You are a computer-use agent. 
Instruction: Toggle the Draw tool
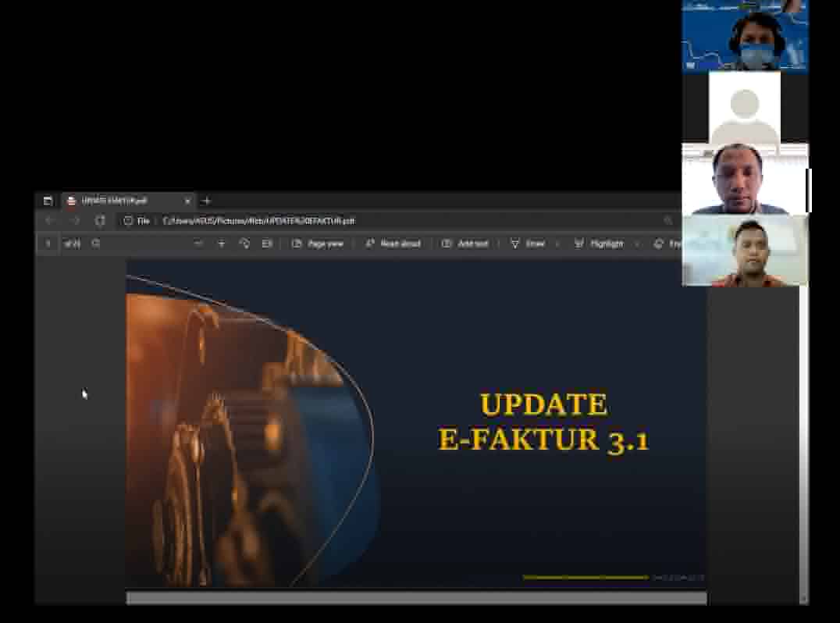[x=528, y=244]
